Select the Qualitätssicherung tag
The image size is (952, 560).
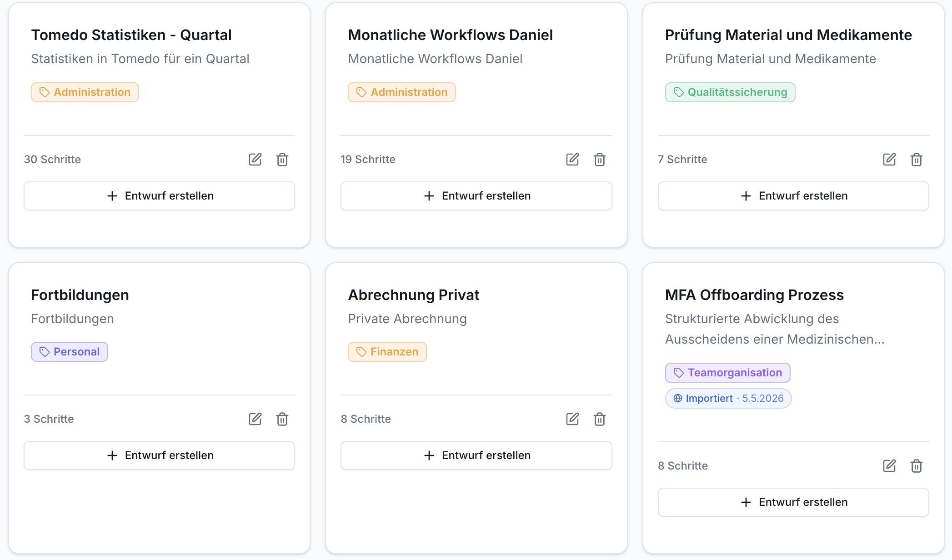(x=730, y=92)
